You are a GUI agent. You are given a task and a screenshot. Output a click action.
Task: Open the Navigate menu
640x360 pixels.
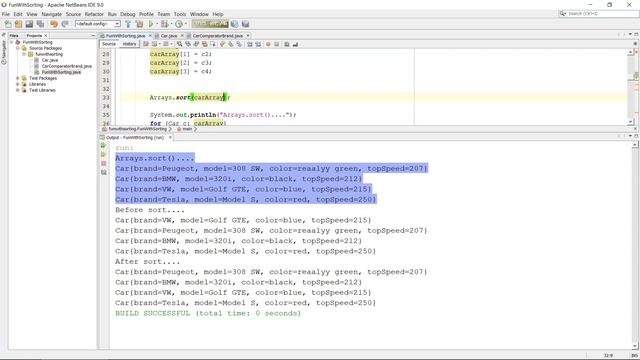pos(52,14)
